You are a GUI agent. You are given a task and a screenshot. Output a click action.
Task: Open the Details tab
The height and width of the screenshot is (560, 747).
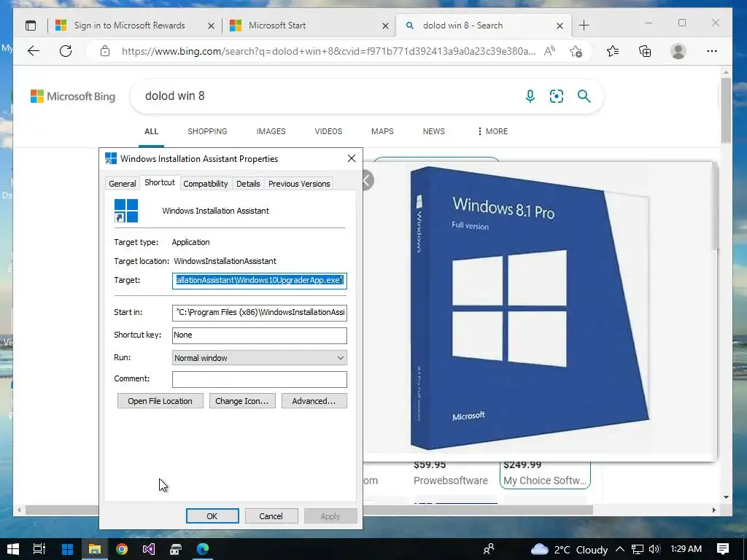(248, 184)
